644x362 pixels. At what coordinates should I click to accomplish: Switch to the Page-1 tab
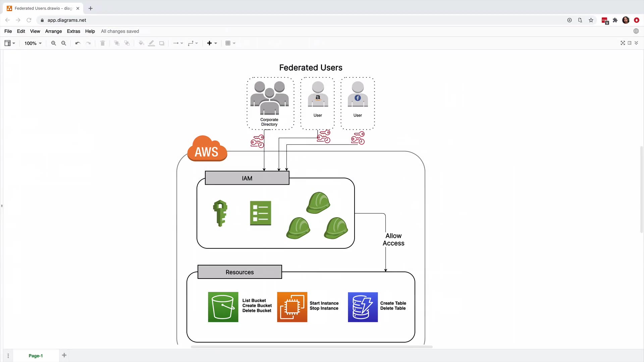coord(36,356)
